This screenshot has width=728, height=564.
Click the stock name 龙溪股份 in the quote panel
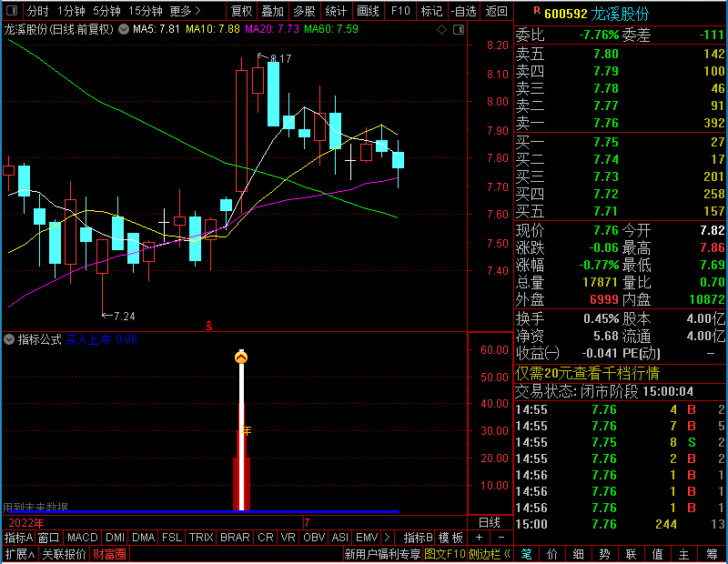click(620, 14)
